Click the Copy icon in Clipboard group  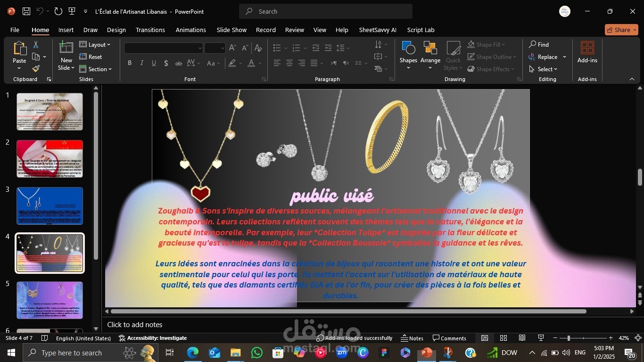point(36,57)
